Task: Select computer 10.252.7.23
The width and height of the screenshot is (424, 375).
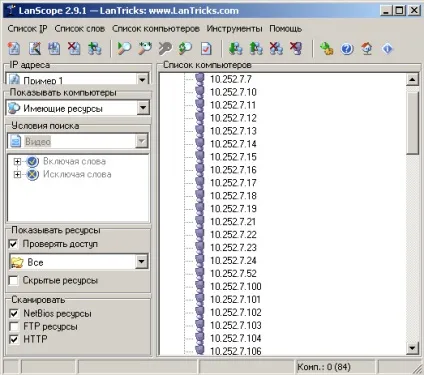Action: [x=233, y=248]
